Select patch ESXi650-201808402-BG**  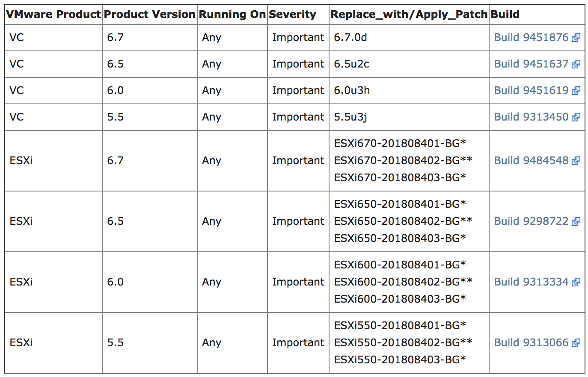coord(404,221)
